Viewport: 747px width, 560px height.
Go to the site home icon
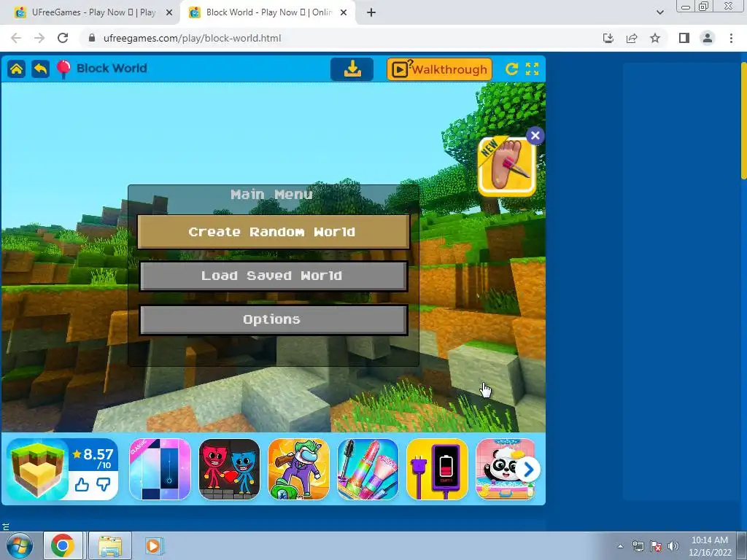16,69
